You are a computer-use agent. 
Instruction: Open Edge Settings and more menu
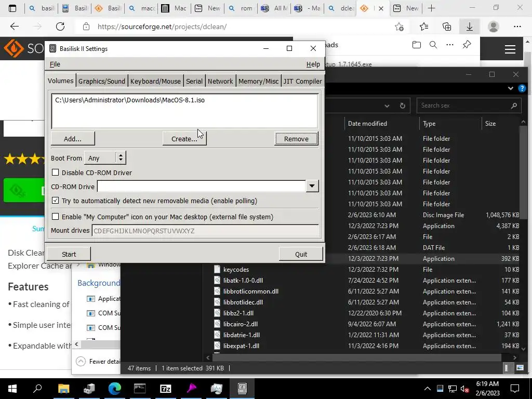517,26
